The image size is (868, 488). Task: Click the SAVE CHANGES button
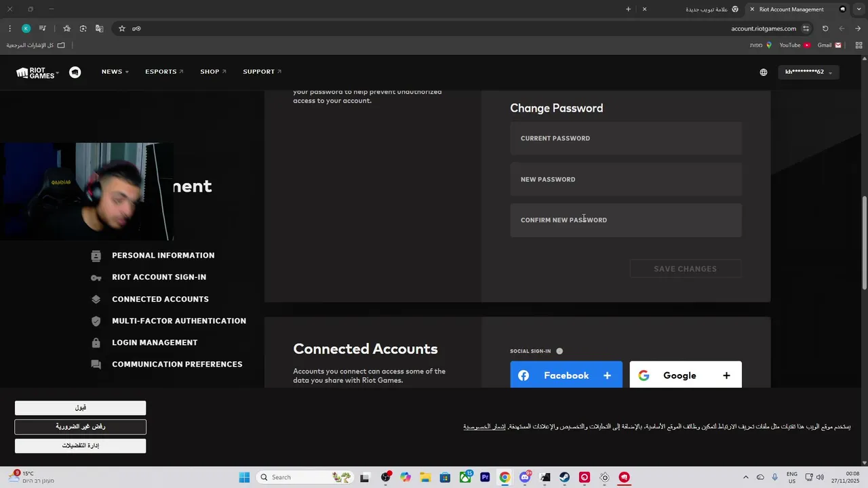coord(686,269)
